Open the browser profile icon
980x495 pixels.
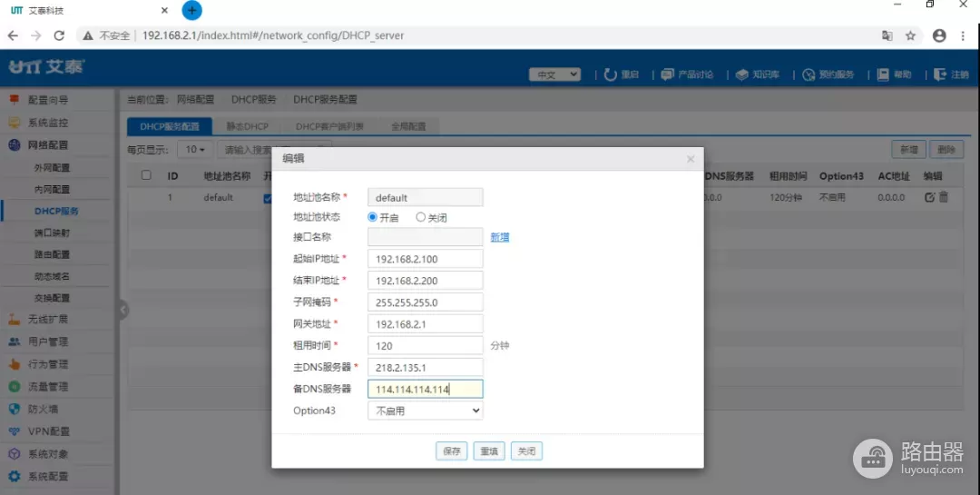[x=939, y=35]
